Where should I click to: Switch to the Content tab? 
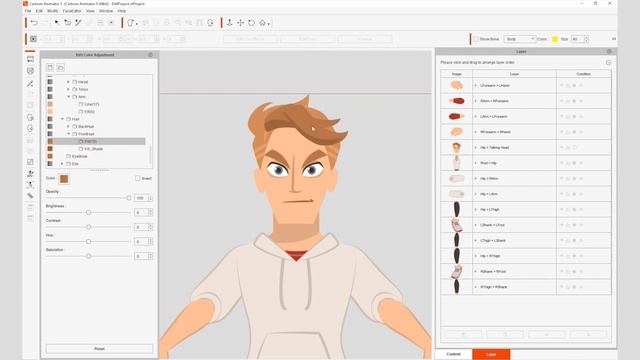tap(453, 354)
